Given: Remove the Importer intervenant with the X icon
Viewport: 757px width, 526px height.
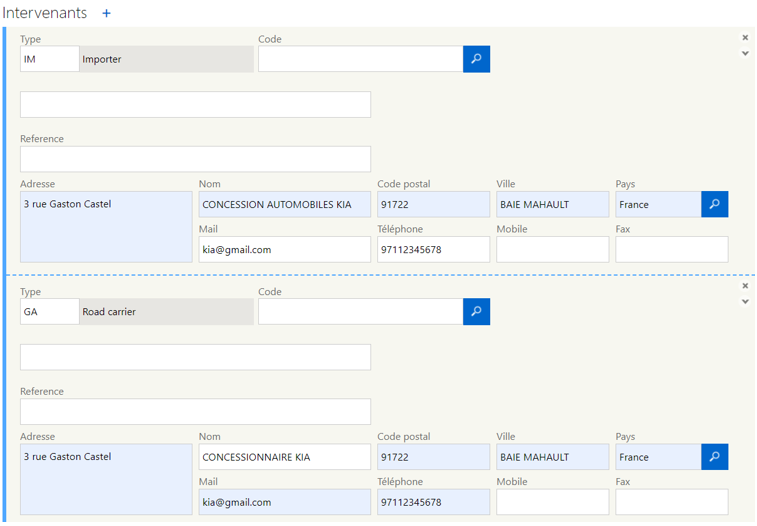Looking at the screenshot, I should coord(745,37).
